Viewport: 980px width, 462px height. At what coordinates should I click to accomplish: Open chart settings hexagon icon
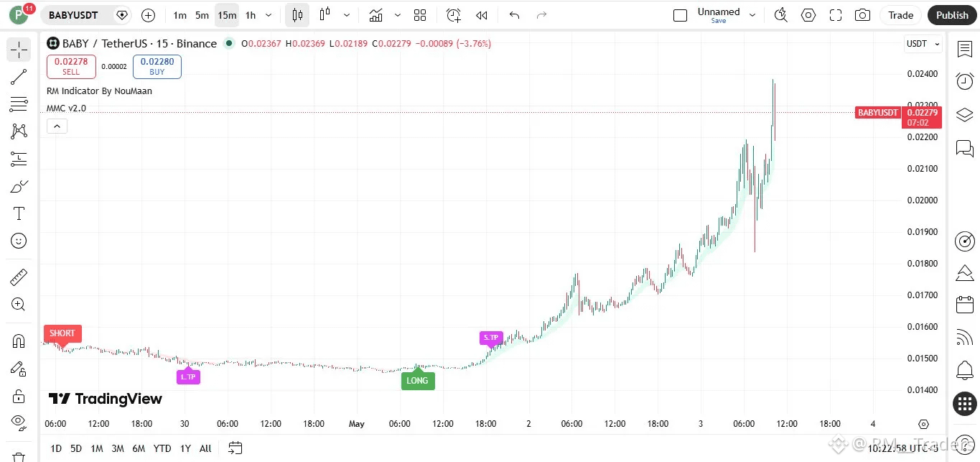click(808, 15)
